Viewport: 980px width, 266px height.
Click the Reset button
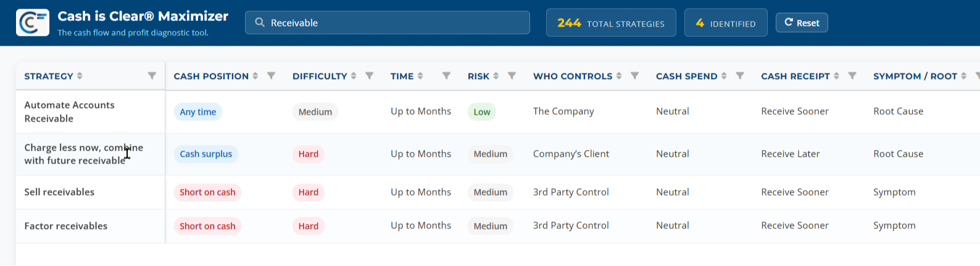pos(802,23)
